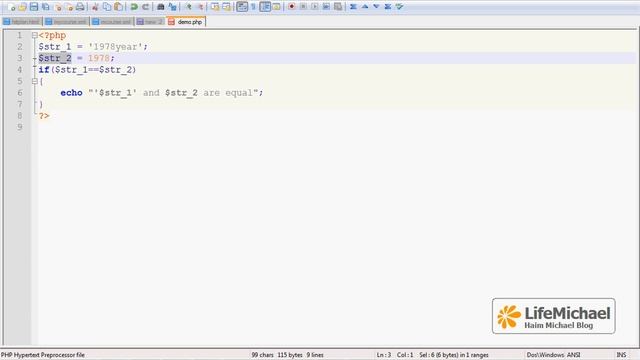The image size is (640, 360).
Task: Toggle synchronized vertical scrolling
Action: (215, 7)
